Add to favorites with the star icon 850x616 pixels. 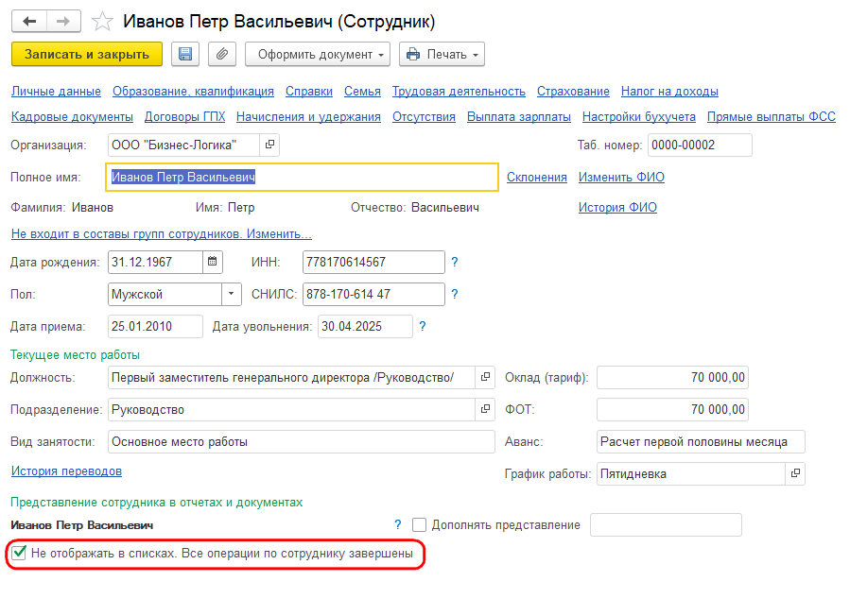102,22
